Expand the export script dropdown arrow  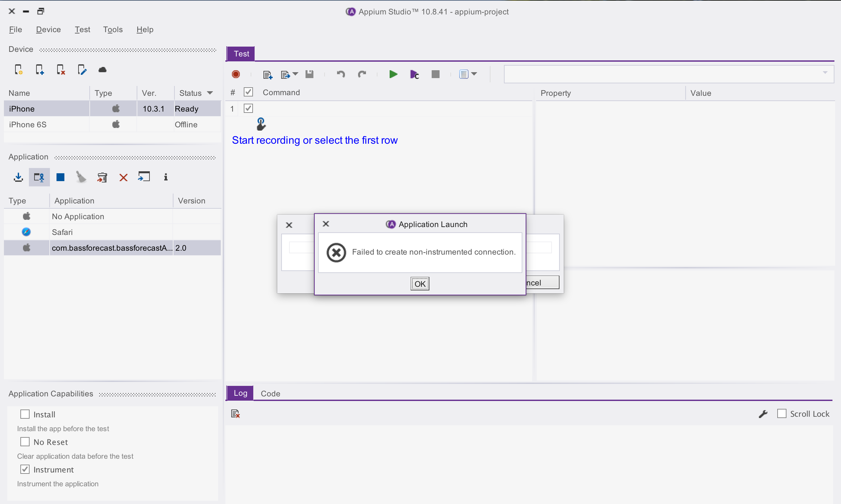pyautogui.click(x=295, y=74)
